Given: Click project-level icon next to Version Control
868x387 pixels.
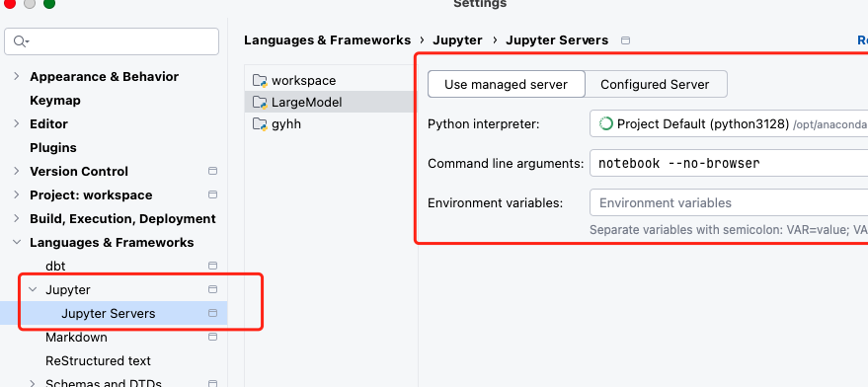Looking at the screenshot, I should click(x=212, y=171).
